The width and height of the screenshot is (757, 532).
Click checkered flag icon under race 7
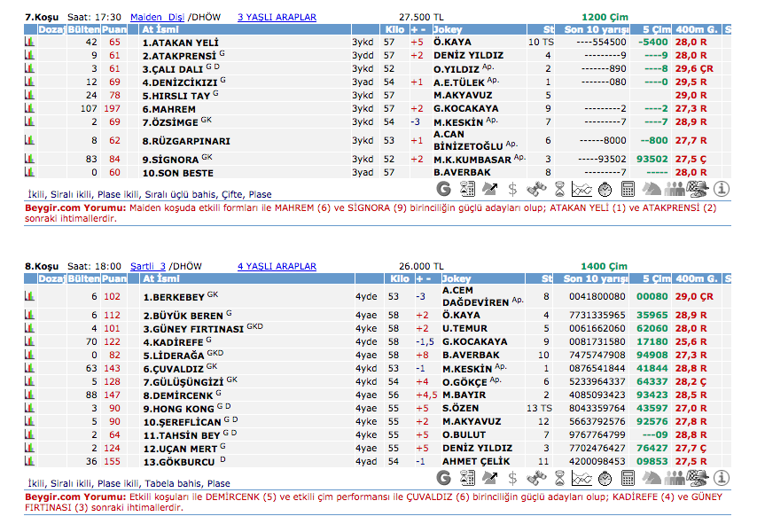698,188
